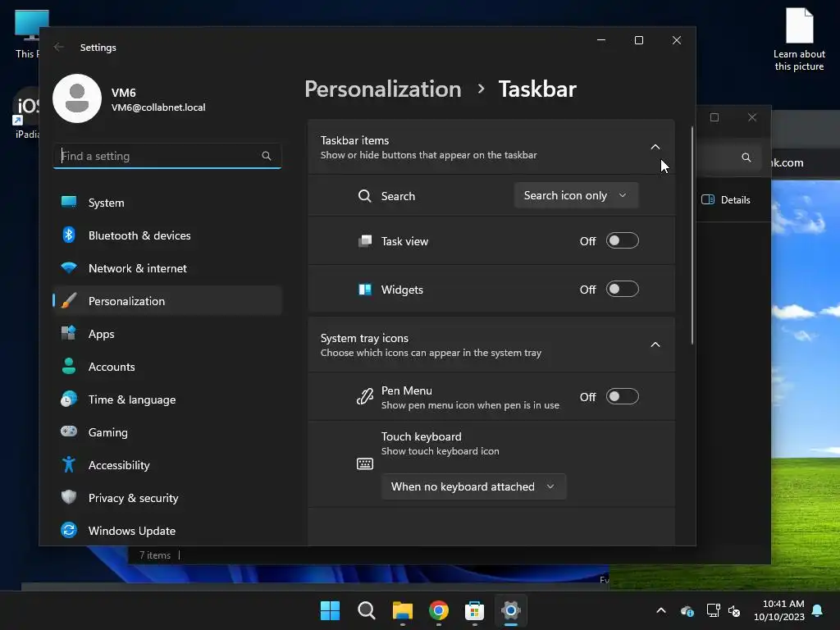
Task: Toggle the Task view switch
Action: tap(622, 240)
